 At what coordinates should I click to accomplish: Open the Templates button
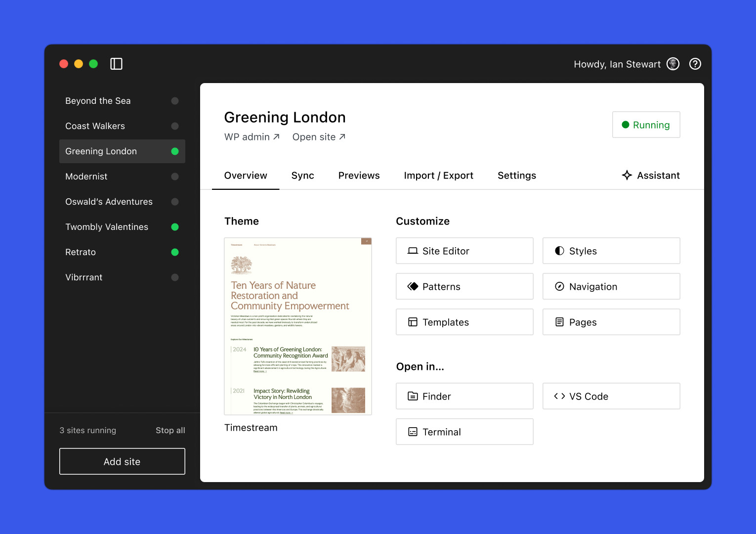tap(464, 322)
